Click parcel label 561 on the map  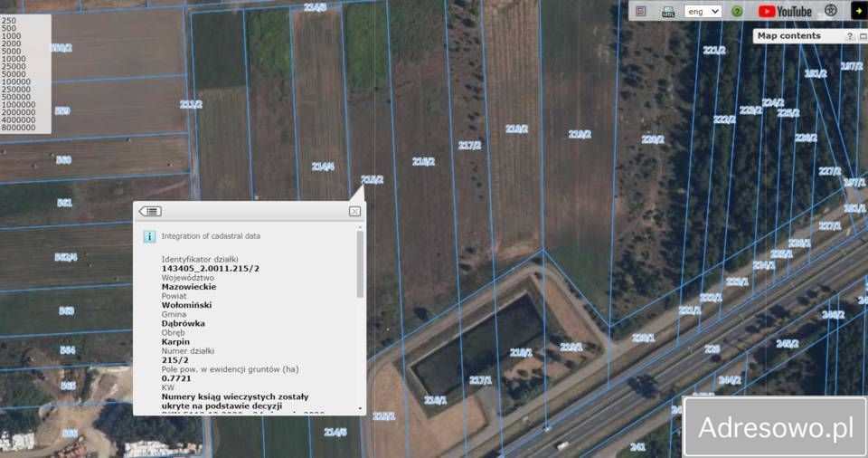tap(65, 203)
